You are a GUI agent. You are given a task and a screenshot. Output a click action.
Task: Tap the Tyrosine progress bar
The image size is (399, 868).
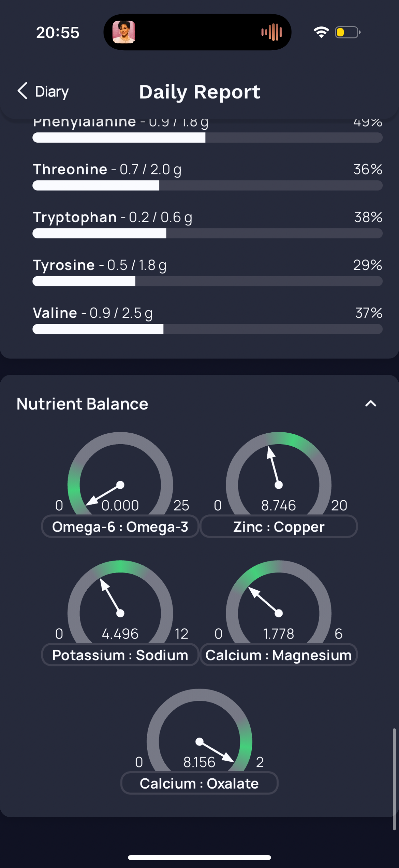(207, 281)
